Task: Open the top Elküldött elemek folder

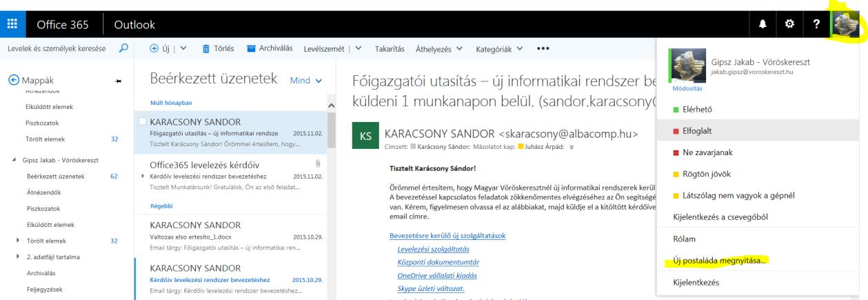Action: pyautogui.click(x=50, y=107)
